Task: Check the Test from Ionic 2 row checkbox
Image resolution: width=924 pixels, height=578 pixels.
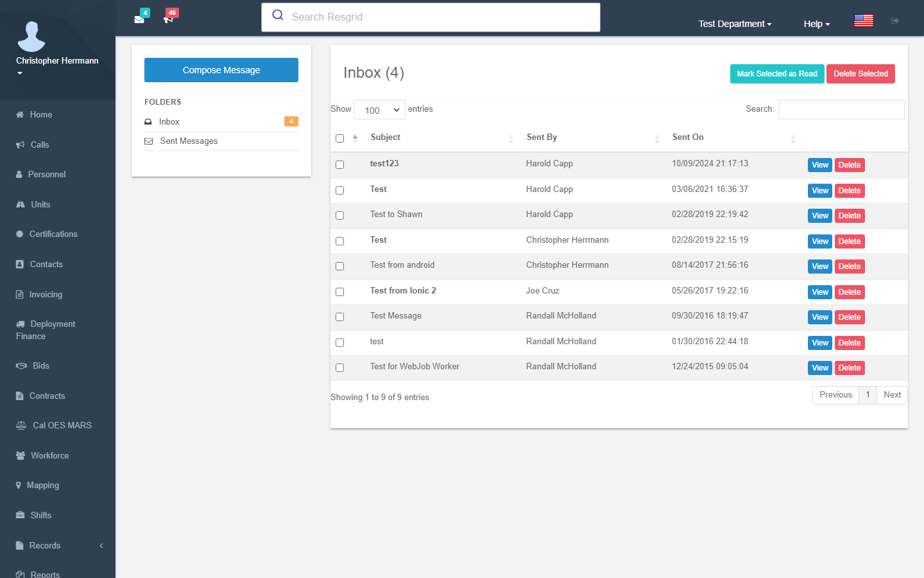Action: click(340, 292)
